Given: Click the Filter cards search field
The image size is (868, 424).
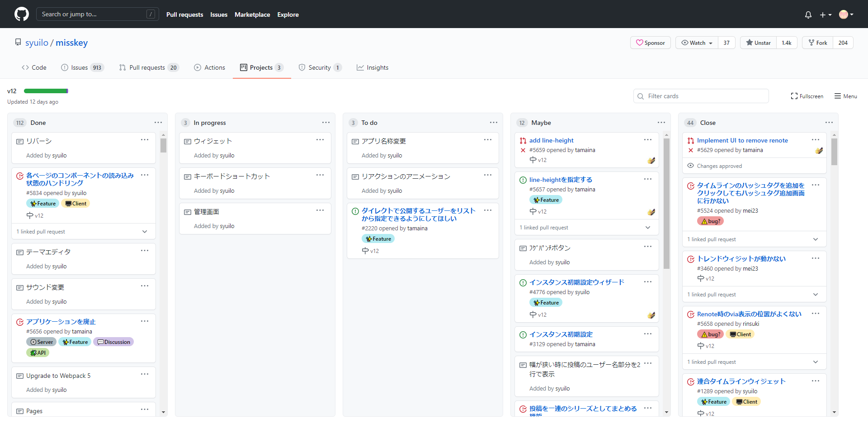Looking at the screenshot, I should (701, 96).
